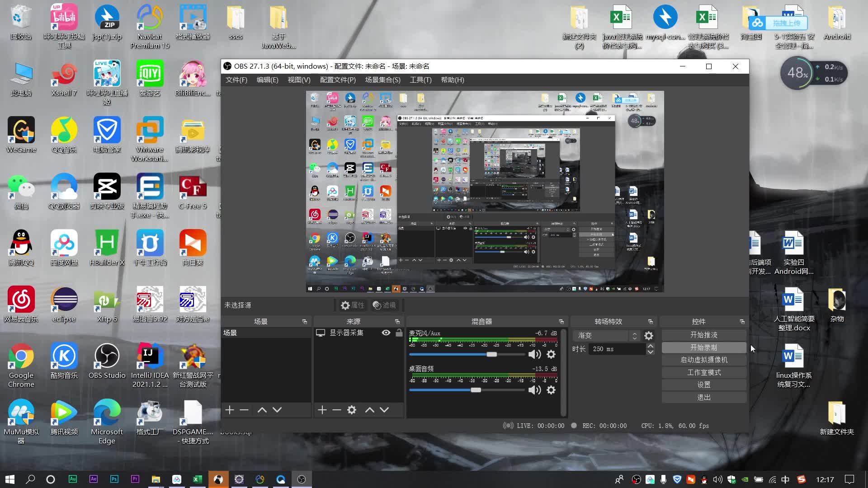Open the 配置文件(P) menu

point(338,80)
